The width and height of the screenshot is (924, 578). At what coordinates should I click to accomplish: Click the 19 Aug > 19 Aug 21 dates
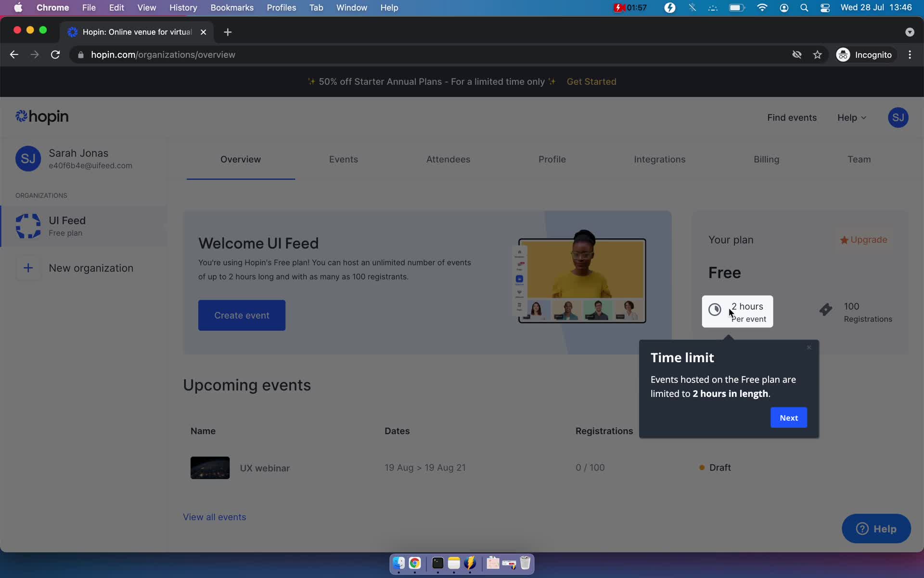[425, 468]
